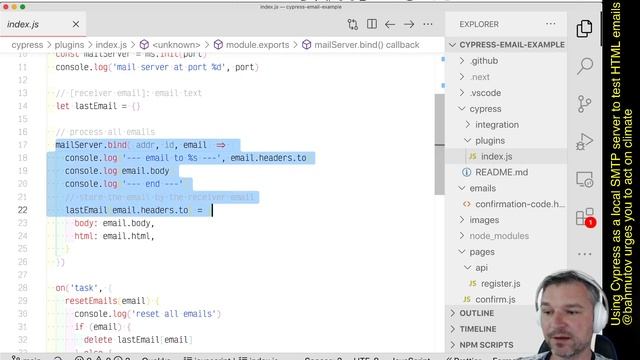
Task: Split the editor to the right
Action: click(371, 24)
